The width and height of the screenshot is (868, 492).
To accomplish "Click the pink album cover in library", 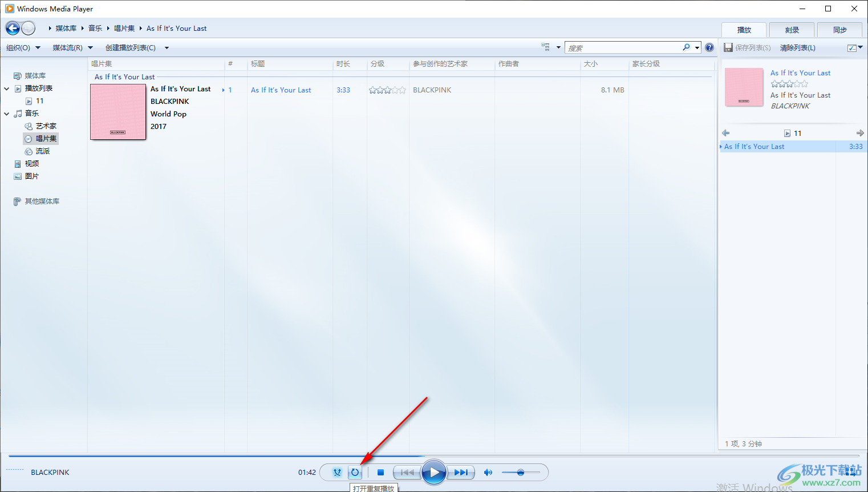I will pyautogui.click(x=118, y=112).
